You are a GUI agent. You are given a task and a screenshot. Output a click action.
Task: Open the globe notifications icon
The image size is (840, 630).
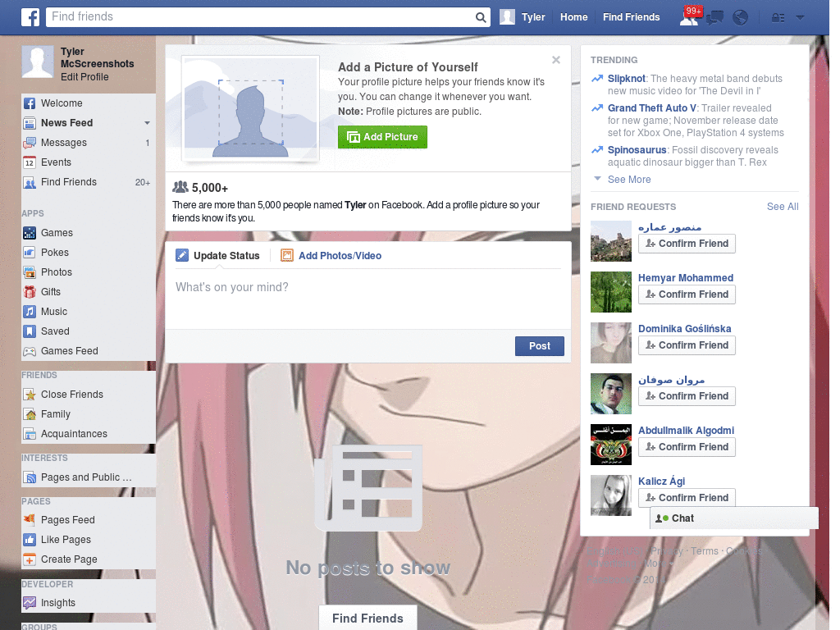tap(741, 18)
